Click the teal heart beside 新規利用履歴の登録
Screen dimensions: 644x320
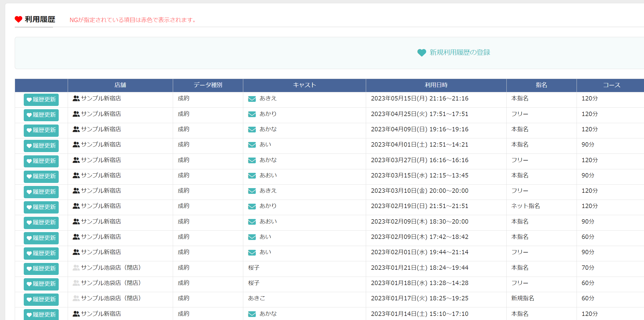pyautogui.click(x=422, y=53)
